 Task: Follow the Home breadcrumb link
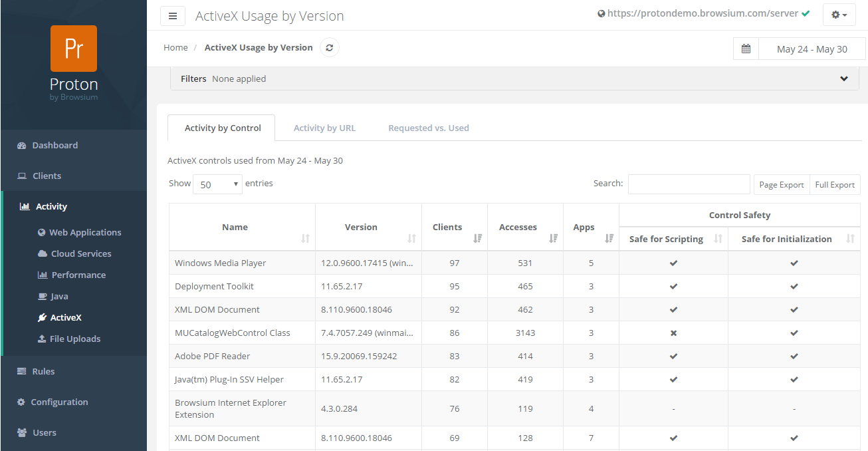[x=175, y=47]
